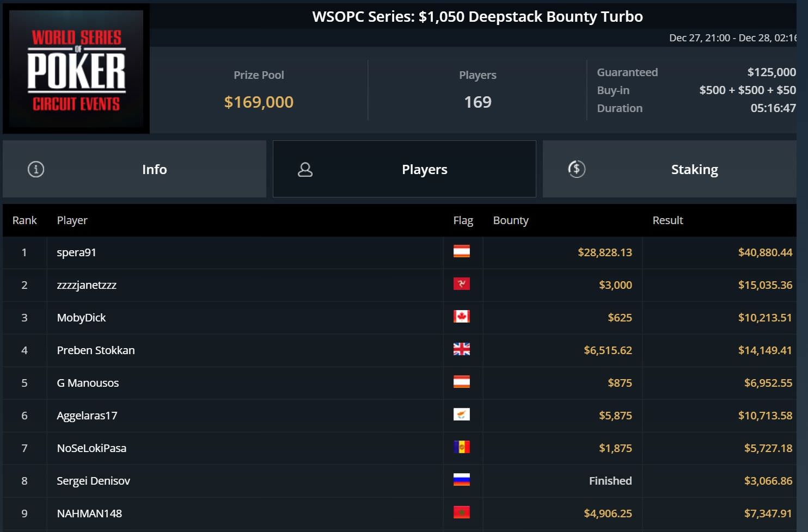Select player NAHMAN148 row
Screen dimensions: 808x532
[400, 514]
